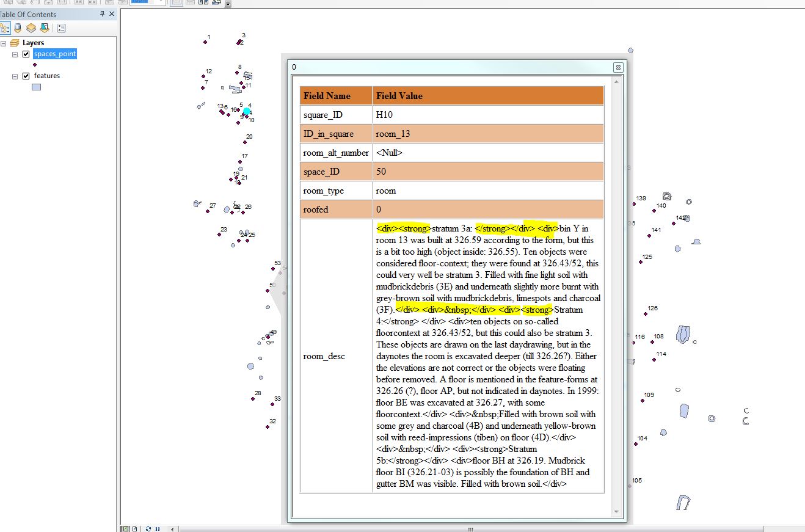This screenshot has width=805, height=532.
Task: Switch to Layout View using bottom-left icon
Action: (135, 528)
